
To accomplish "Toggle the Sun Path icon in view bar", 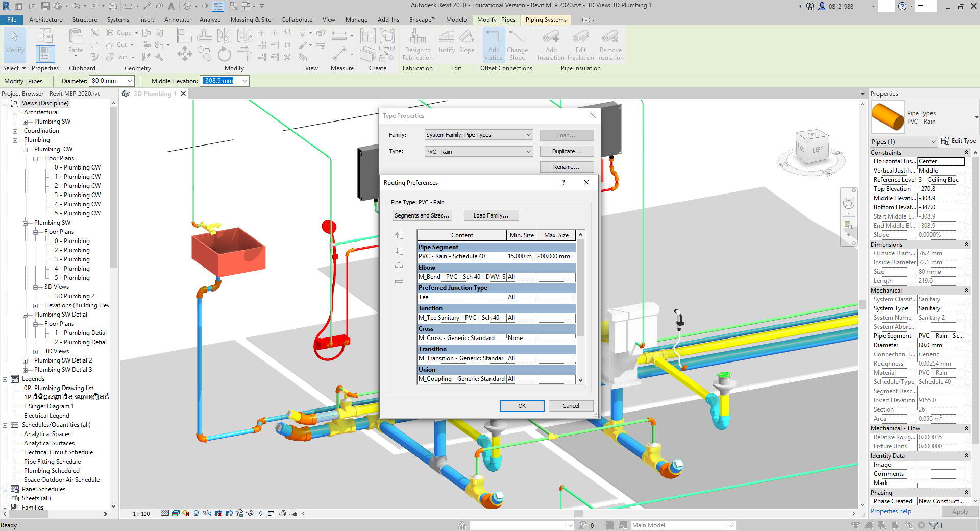I will coord(186,513).
